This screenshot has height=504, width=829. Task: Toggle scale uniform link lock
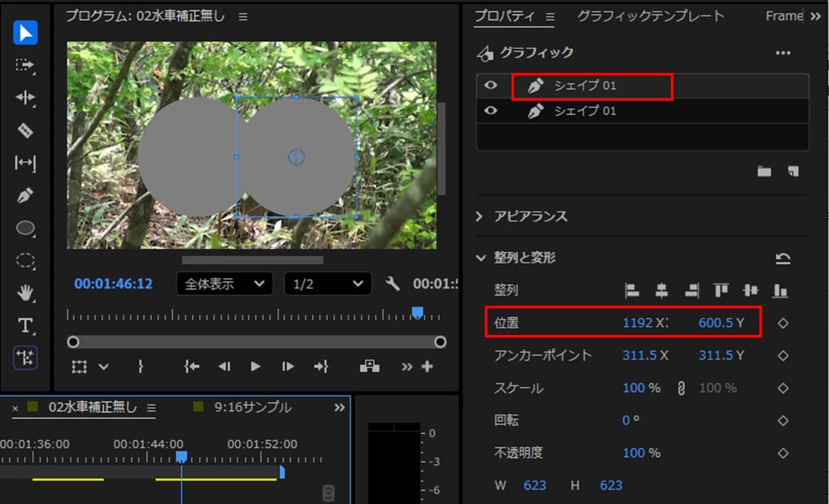pyautogui.click(x=681, y=388)
